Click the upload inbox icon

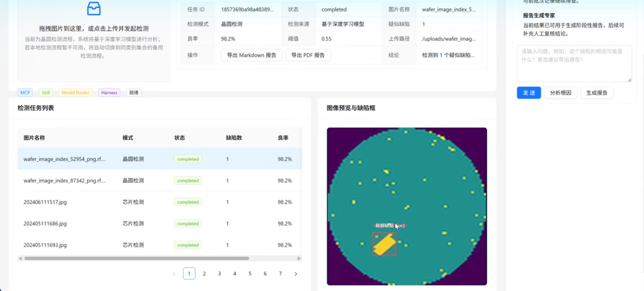[x=94, y=9]
